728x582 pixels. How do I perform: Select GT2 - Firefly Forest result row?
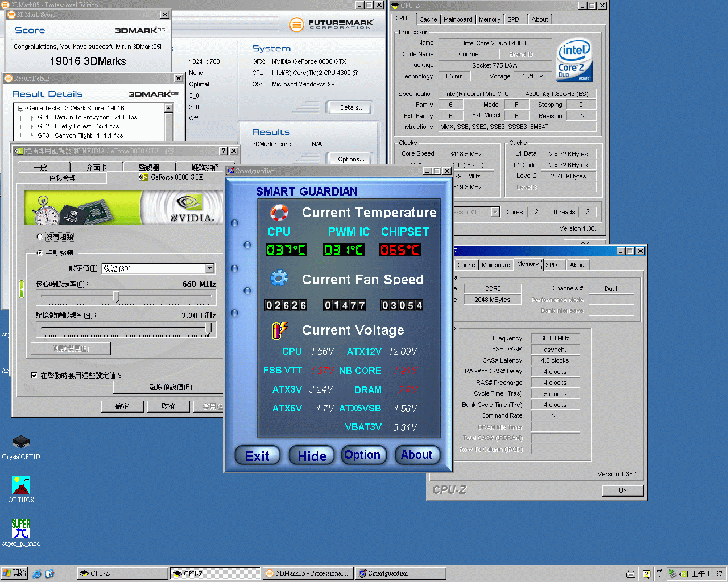coord(78,126)
